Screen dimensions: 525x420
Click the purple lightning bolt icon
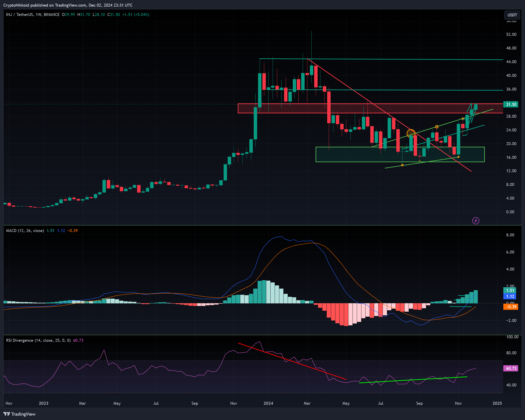pyautogui.click(x=475, y=221)
